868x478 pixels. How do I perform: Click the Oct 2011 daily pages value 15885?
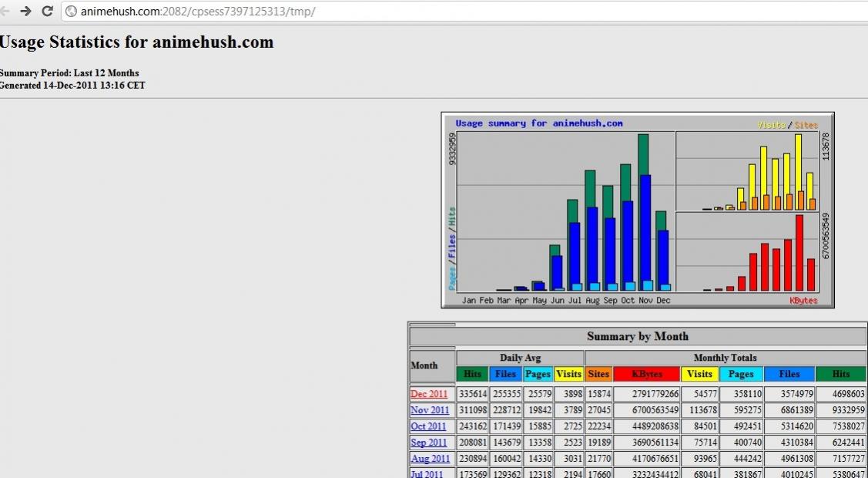[540, 426]
